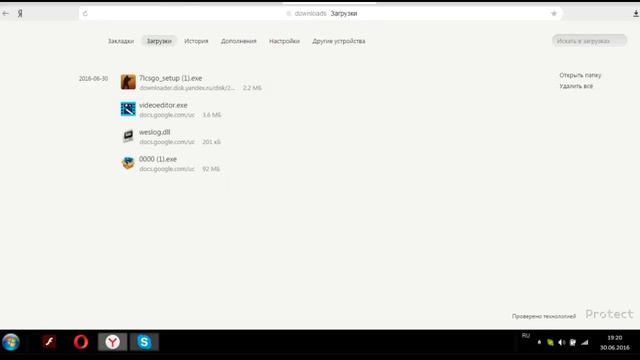Click the RU language indicator

tap(526, 336)
